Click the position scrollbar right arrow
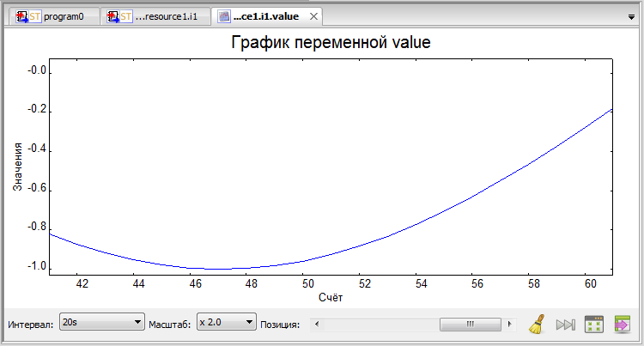The height and width of the screenshot is (346, 644). tap(510, 325)
